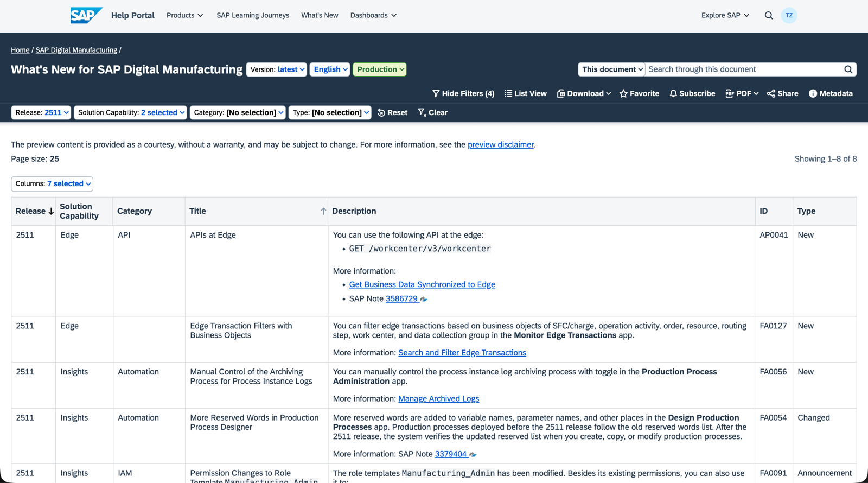Select the FA0091 ID cell
Image resolution: width=868 pixels, height=483 pixels.
774,473
